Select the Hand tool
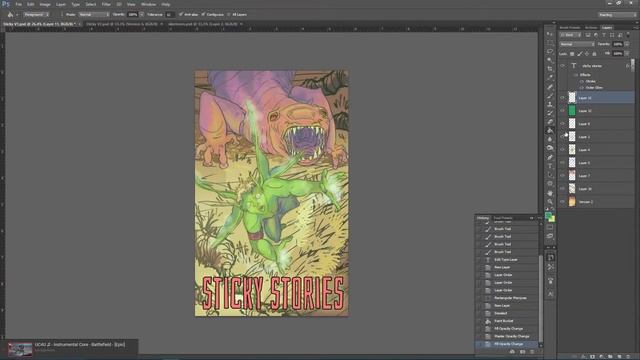Viewport: 640px width, 360px height. coord(550,193)
